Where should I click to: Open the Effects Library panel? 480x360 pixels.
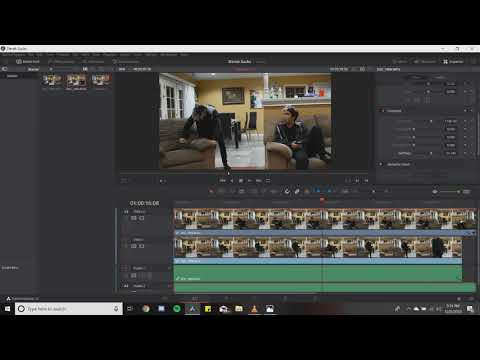(x=61, y=61)
